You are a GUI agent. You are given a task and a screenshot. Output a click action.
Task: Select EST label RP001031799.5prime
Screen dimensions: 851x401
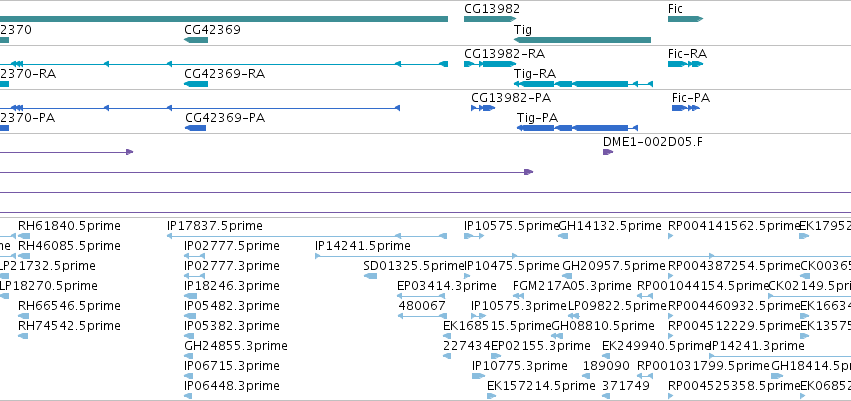(x=703, y=366)
